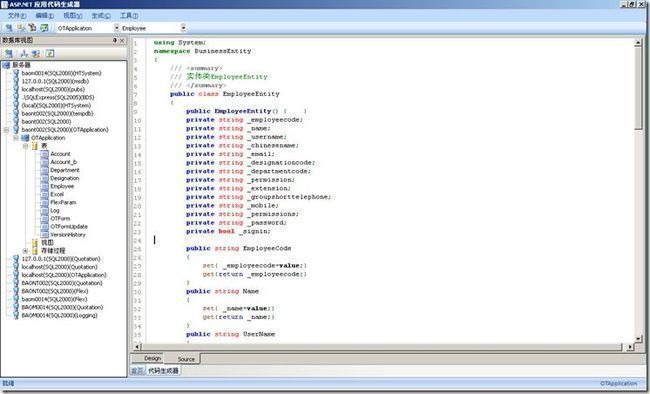Click the green refresh icon in database view toolbar

click(x=50, y=53)
